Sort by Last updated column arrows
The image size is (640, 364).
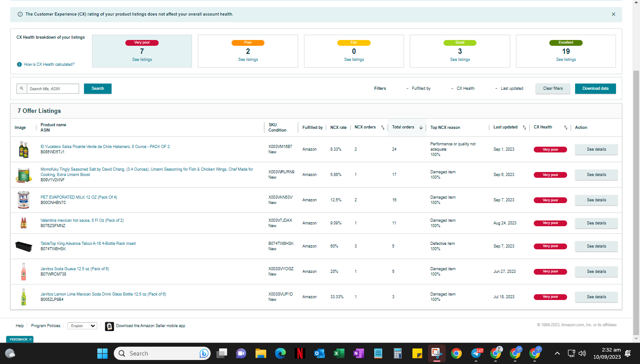click(524, 128)
